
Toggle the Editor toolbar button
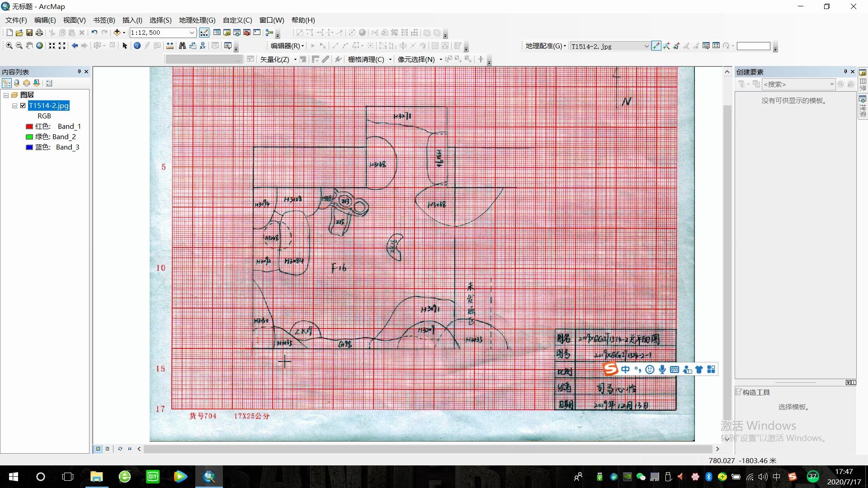(x=204, y=33)
